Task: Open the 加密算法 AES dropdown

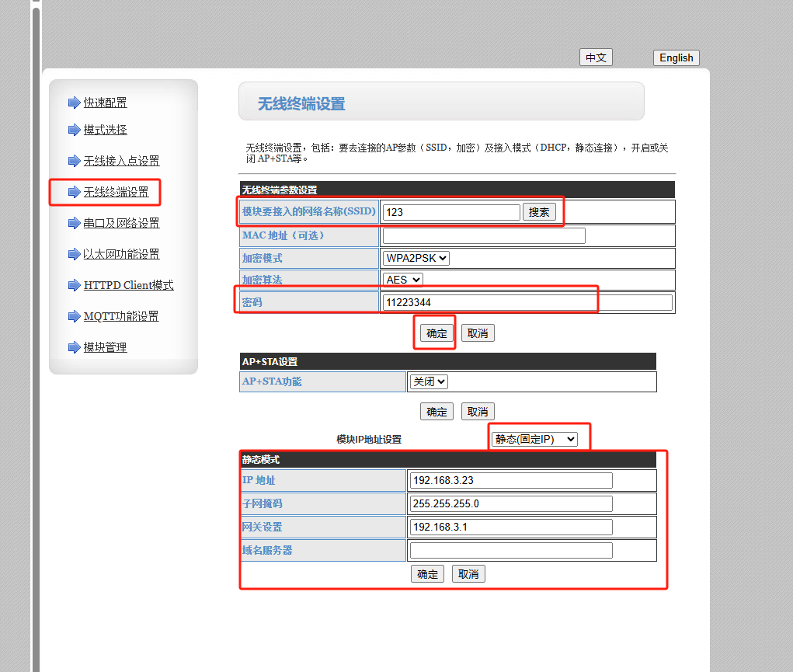Action: coord(402,280)
